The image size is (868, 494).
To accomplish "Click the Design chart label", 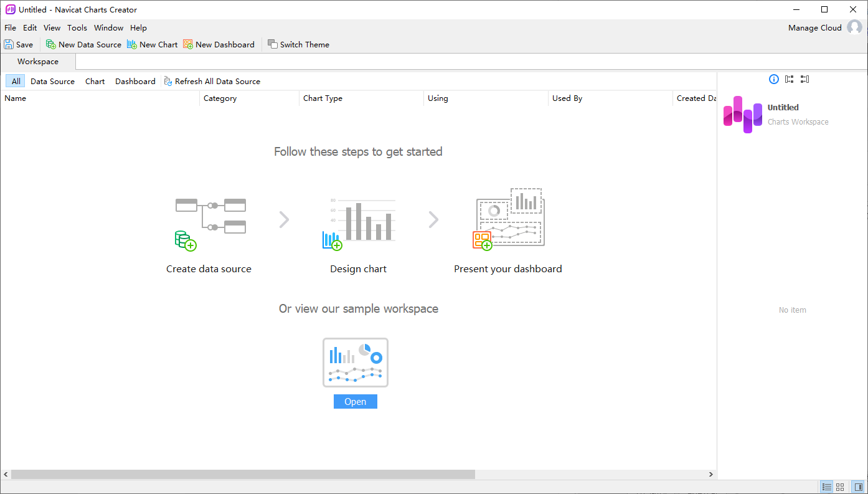I will (358, 269).
